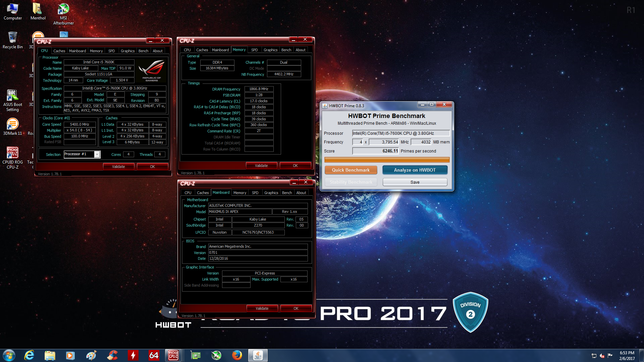
Task: Click OK in the Mainboard CPU-Z window
Action: [x=296, y=308]
